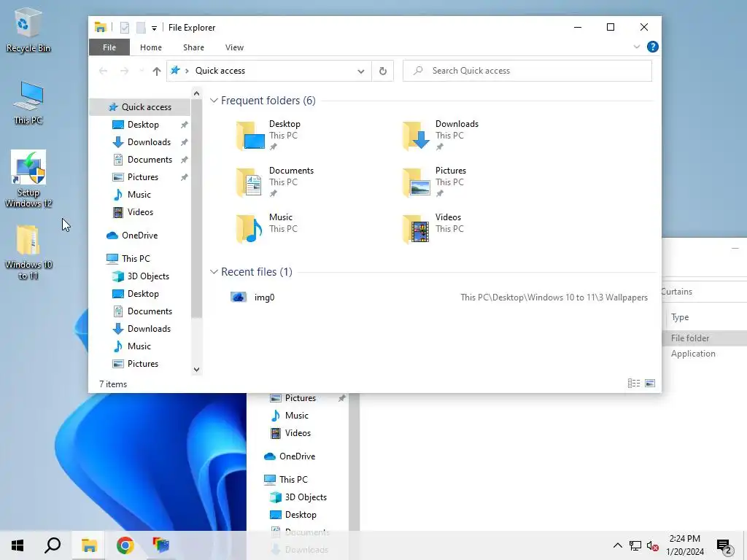Image resolution: width=747 pixels, height=560 pixels.
Task: Select OneDrive in background window navigation pane
Action: click(x=297, y=456)
